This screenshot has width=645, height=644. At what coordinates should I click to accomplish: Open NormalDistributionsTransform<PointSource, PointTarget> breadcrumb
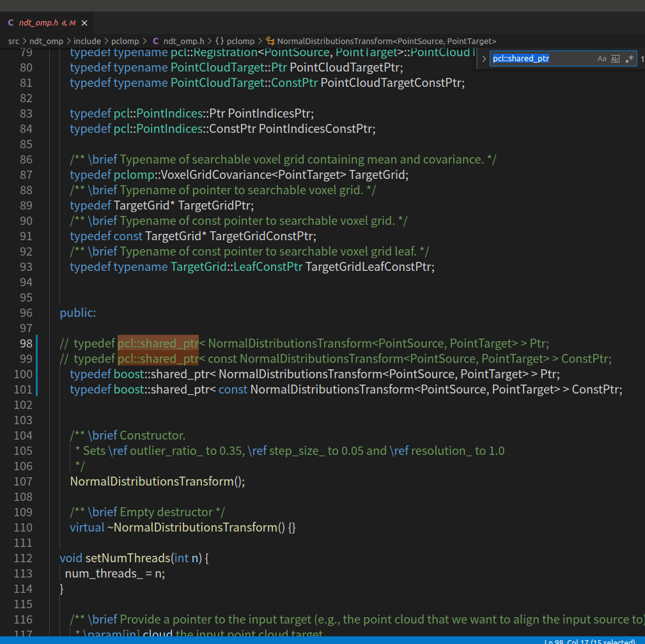[387, 41]
